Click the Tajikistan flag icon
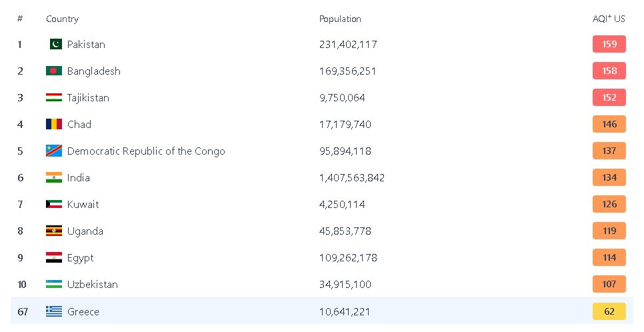644x332 pixels. tap(54, 98)
